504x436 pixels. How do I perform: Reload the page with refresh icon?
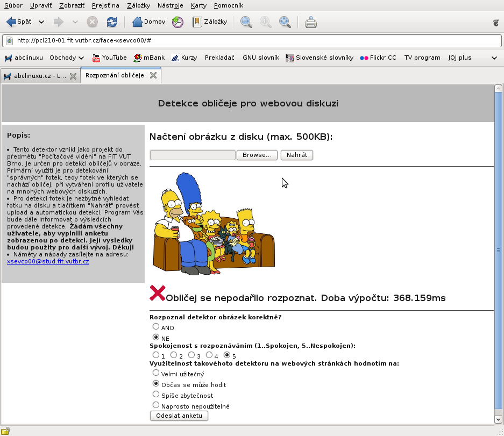112,22
